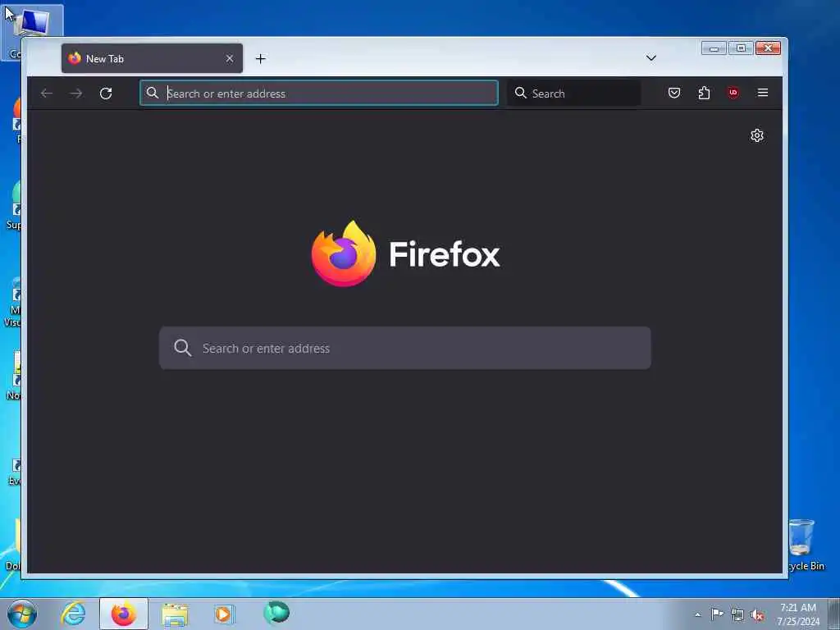Open the Firefox hamburger application menu
This screenshot has height=630, width=840.
tap(763, 93)
